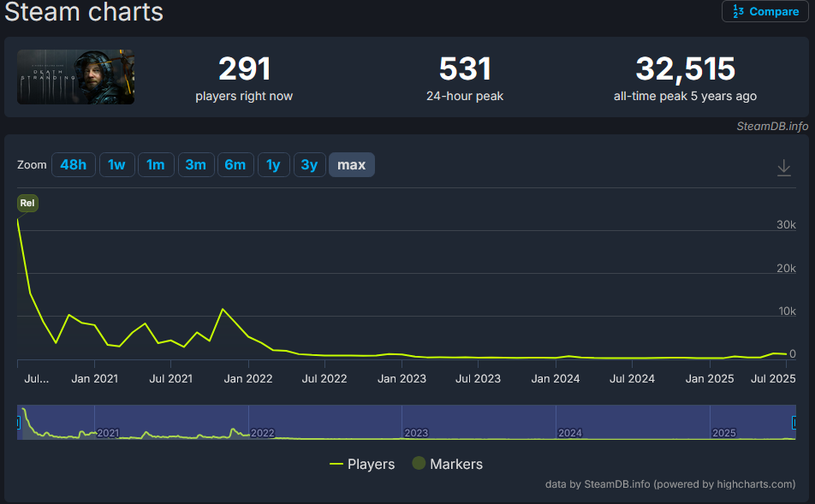Select the 1m zoom range
The height and width of the screenshot is (504, 815).
coord(156,164)
